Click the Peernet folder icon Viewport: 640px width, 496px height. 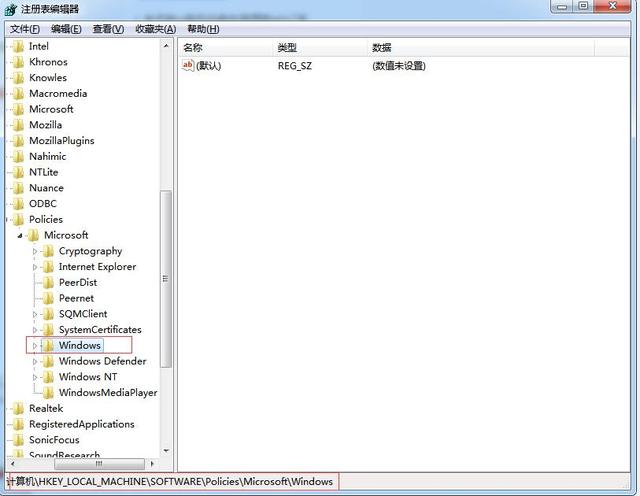(48, 298)
